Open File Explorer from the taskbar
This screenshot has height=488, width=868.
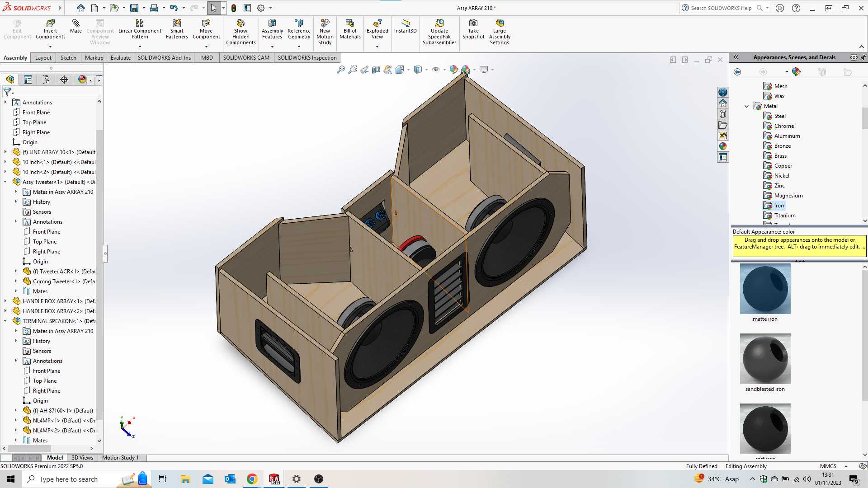[x=185, y=479]
